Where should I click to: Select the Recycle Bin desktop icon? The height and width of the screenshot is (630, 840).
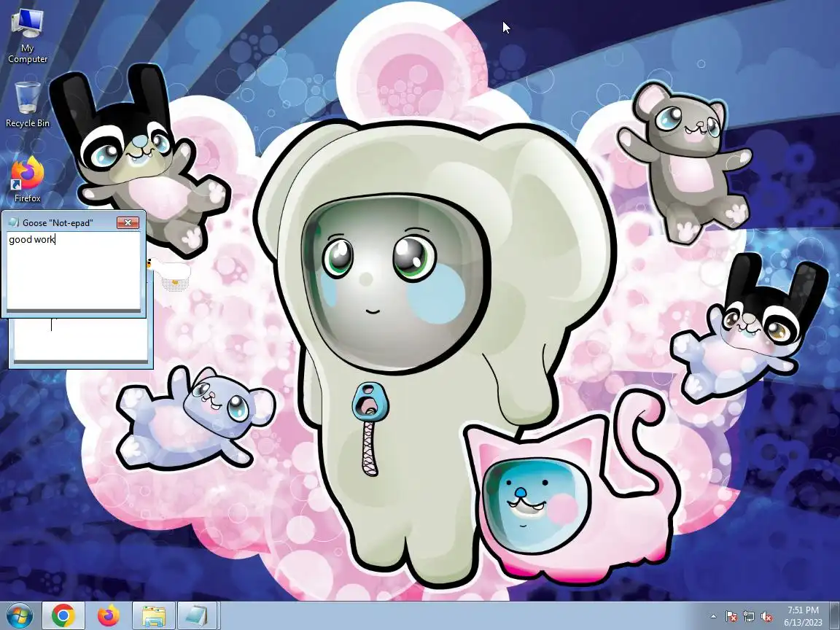[27, 104]
